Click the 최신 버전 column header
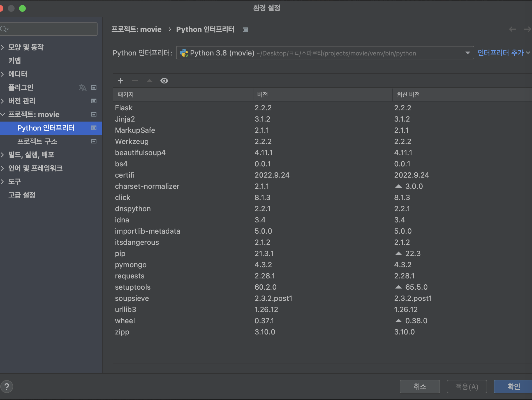532x400 pixels. click(x=462, y=95)
